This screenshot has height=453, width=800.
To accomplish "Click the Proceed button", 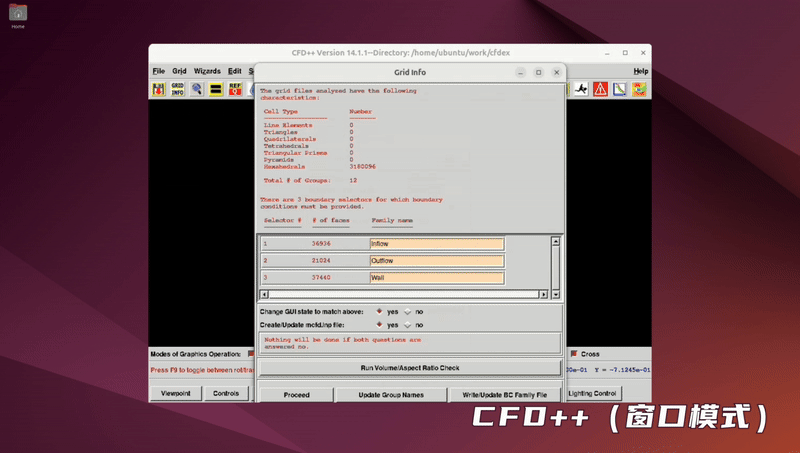I will tap(296, 395).
